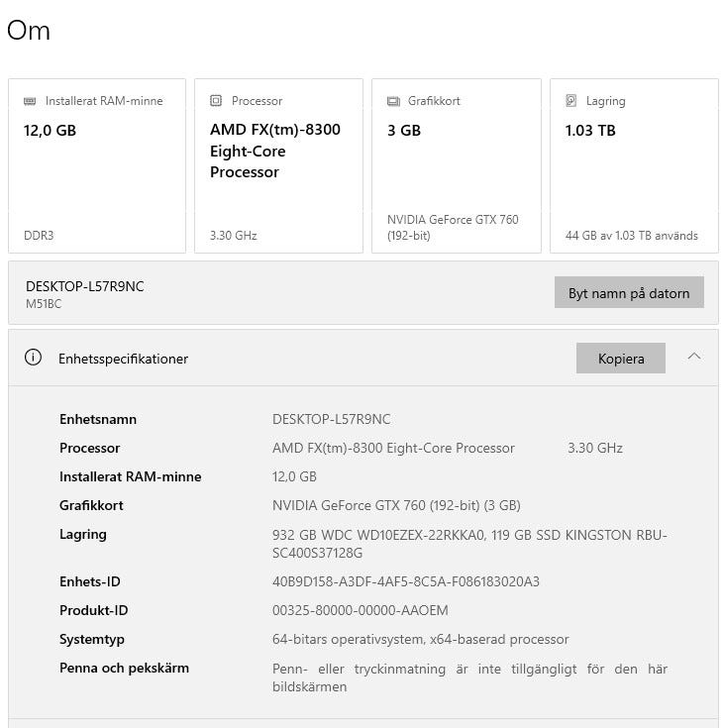Click the Grafikkort display icon

coord(393,101)
